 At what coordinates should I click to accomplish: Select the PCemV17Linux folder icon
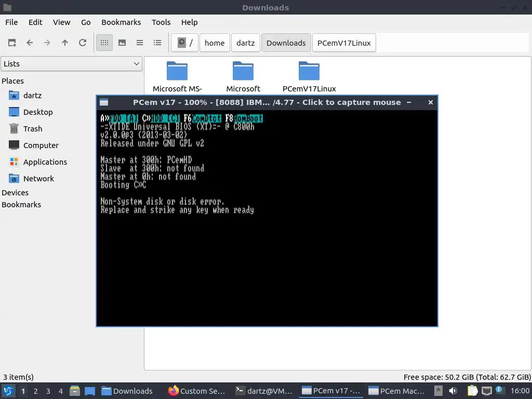pos(309,71)
